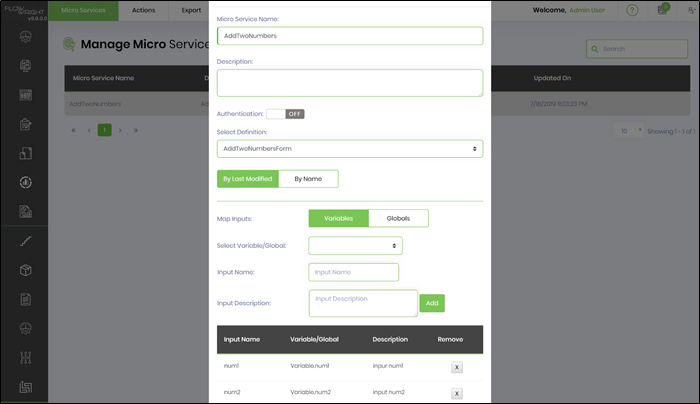Open the Select Definition dropdown
This screenshot has width=700, height=404.
point(350,149)
